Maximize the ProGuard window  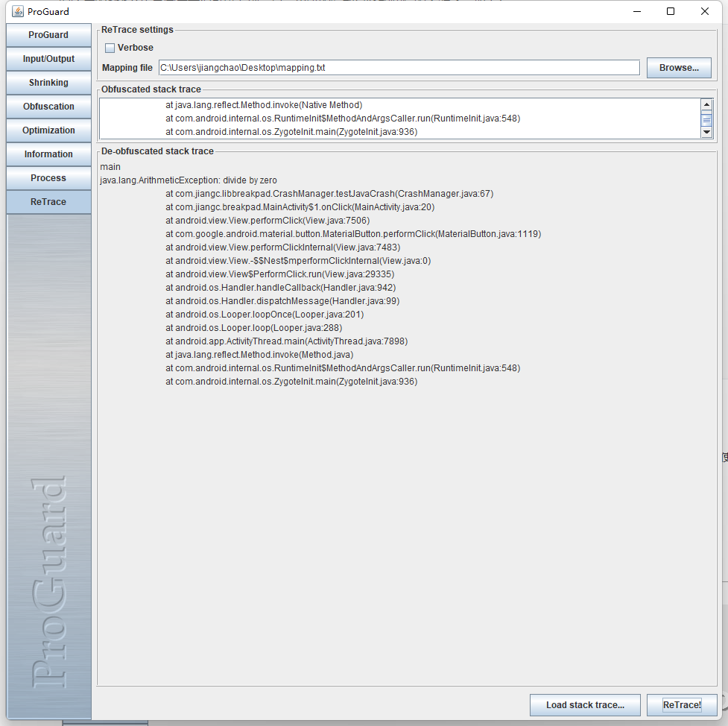tap(671, 11)
